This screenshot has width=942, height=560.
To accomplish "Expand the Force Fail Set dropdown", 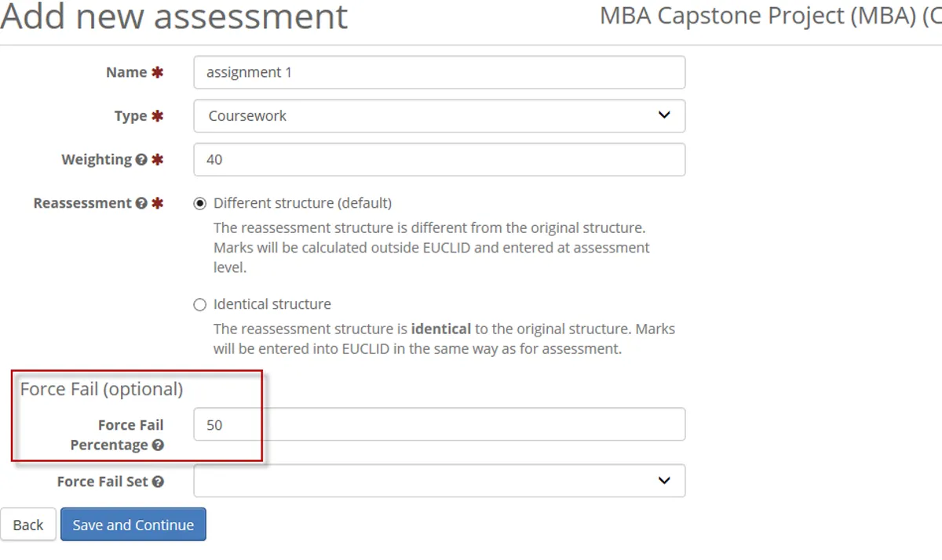I will pyautogui.click(x=439, y=481).
